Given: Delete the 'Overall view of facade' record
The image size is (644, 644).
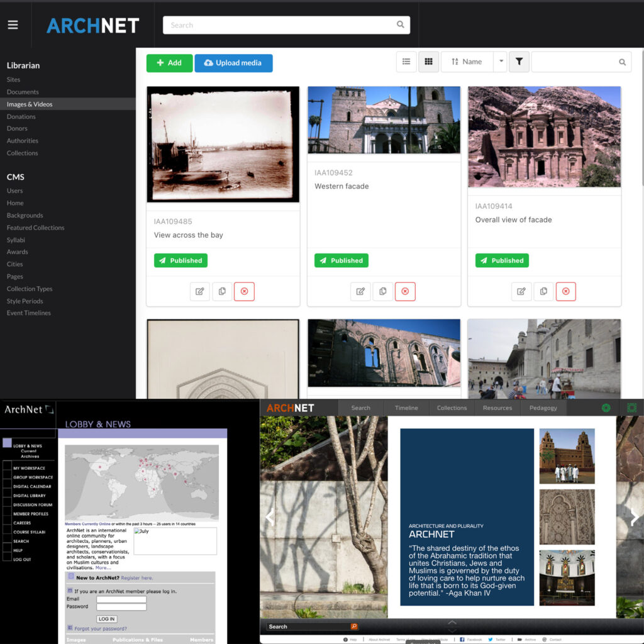Looking at the screenshot, I should [x=565, y=291].
